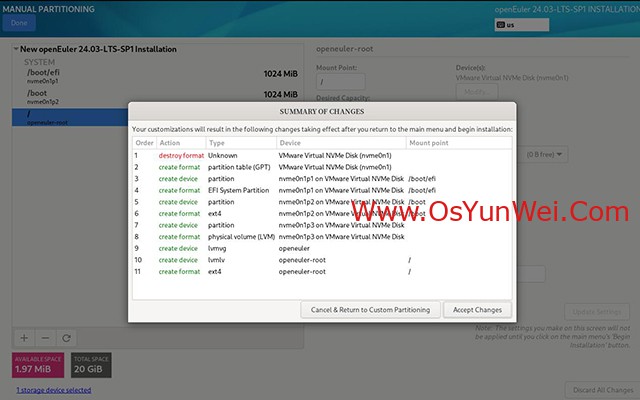
Task: Select the lvmvg openeuler row
Action: coord(322,249)
